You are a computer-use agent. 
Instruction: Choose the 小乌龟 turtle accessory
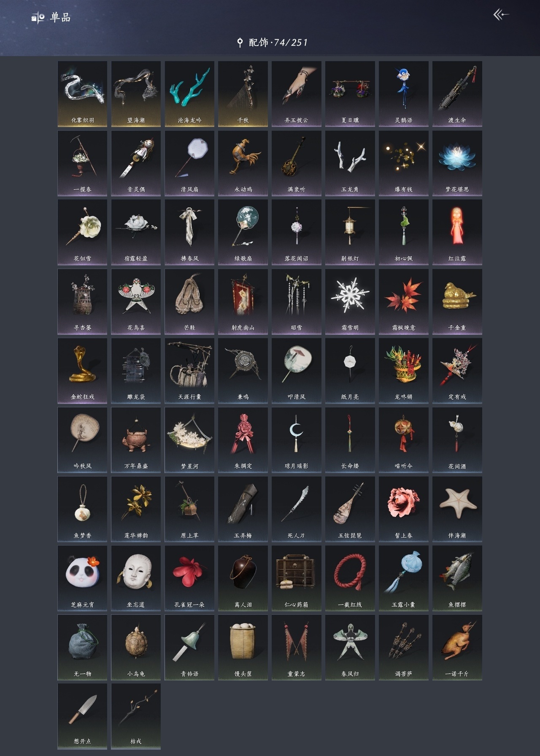(x=136, y=648)
